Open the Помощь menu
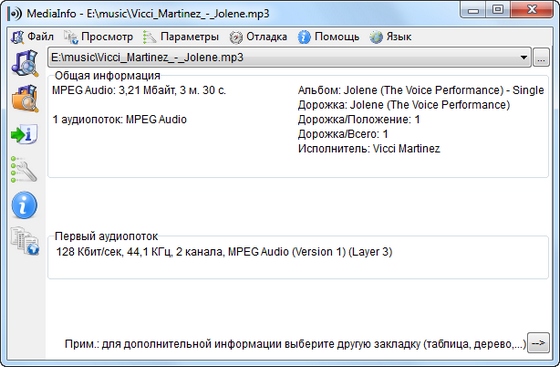Screen dimensions: 560x367 337,36
